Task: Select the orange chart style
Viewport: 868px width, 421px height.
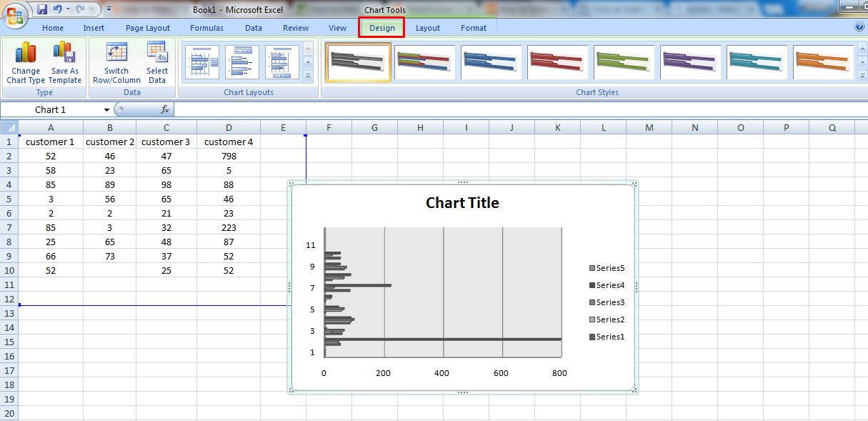Action: (x=824, y=62)
